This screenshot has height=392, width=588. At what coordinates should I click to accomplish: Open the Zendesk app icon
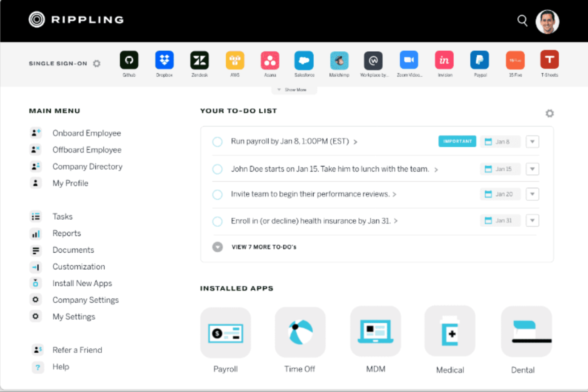pyautogui.click(x=199, y=60)
